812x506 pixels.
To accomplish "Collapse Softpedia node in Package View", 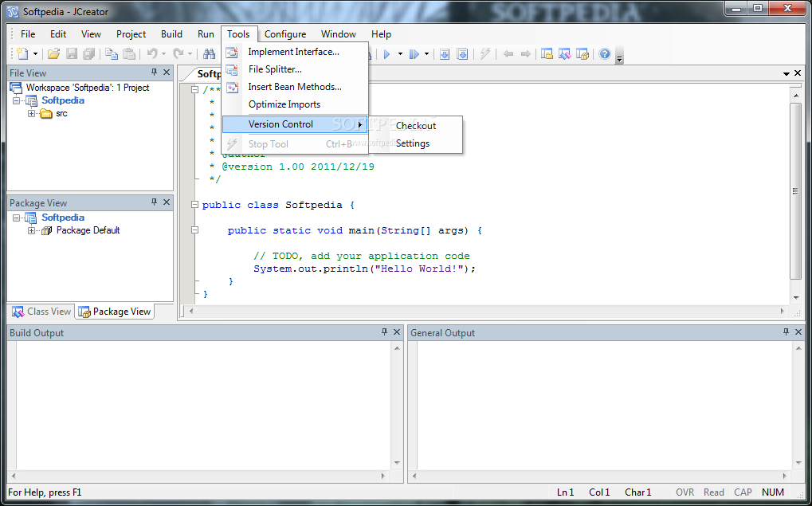I will pyautogui.click(x=17, y=218).
